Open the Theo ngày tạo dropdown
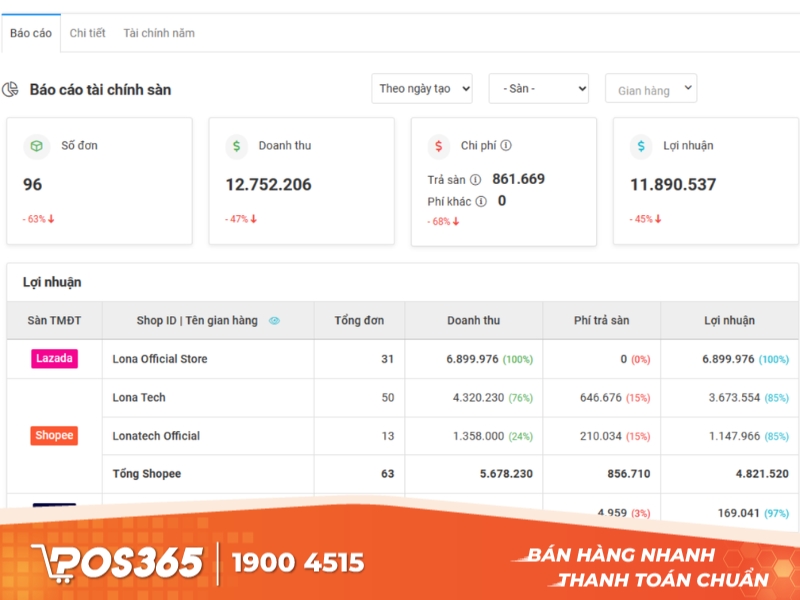Screen dimensions: 800x600 point(421,88)
